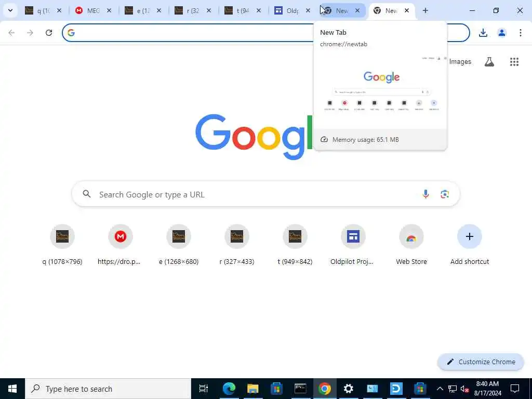532x399 pixels.
Task: Open Task View in taskbar
Action: tap(203, 389)
